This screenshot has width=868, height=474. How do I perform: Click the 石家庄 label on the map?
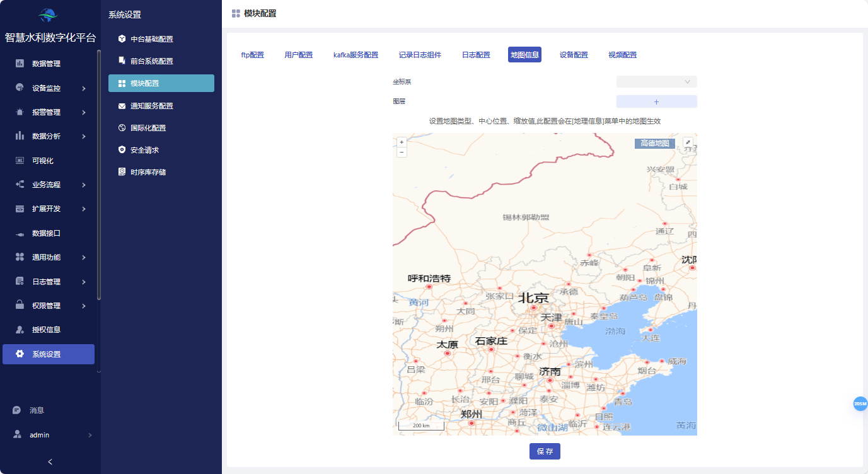point(491,341)
